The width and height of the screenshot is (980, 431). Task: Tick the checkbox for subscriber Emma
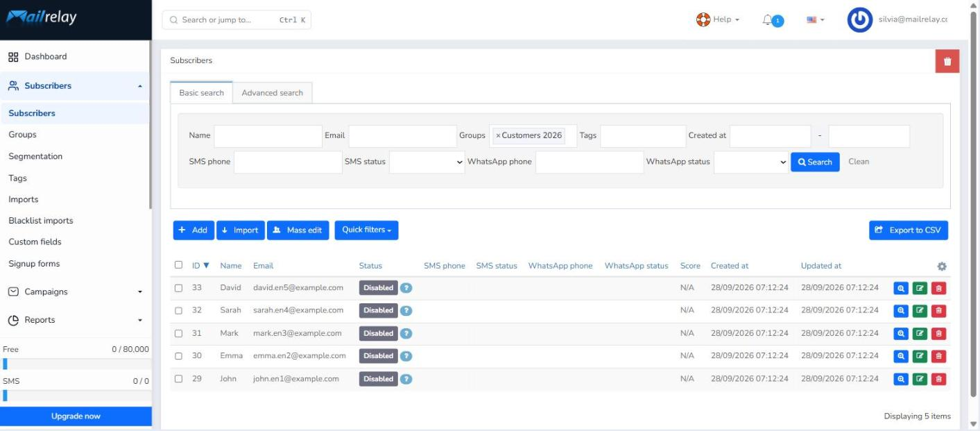coord(179,356)
